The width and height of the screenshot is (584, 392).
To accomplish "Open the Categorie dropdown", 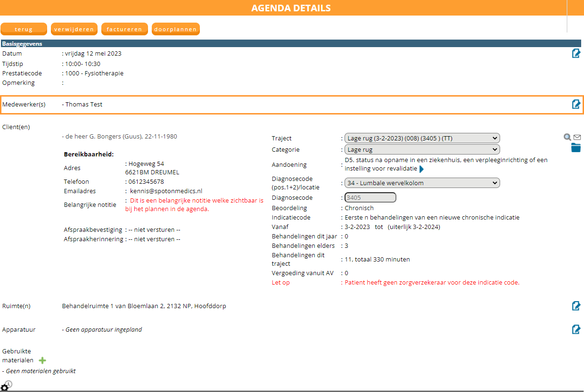I will 422,149.
